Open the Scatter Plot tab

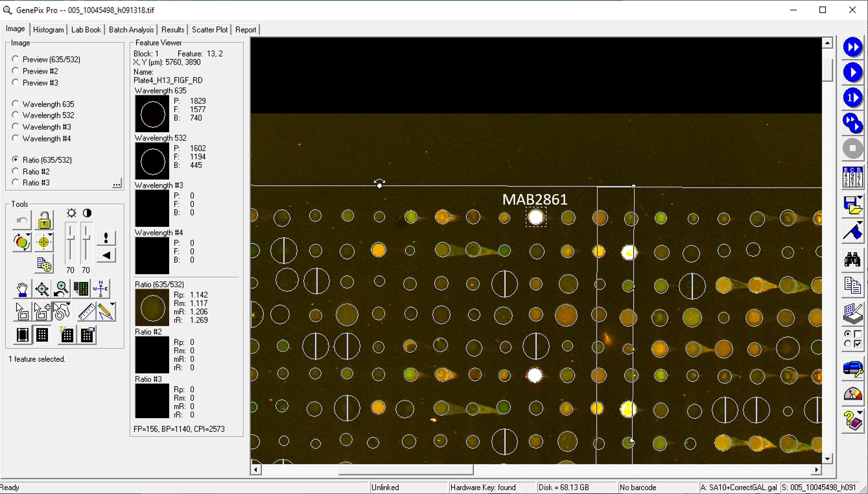[x=210, y=30]
